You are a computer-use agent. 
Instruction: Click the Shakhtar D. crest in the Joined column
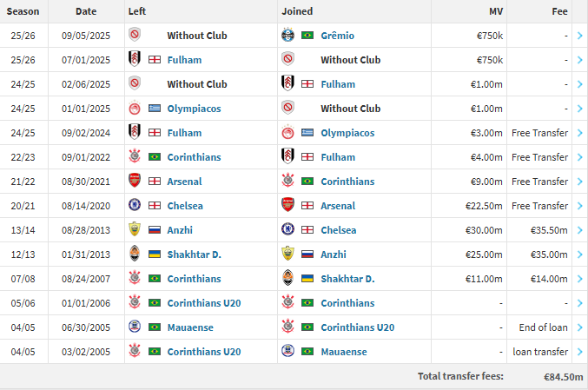288,279
